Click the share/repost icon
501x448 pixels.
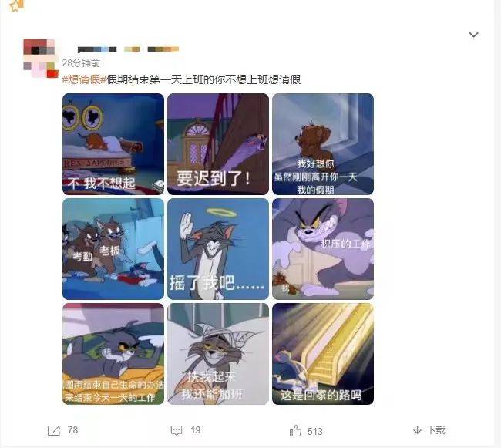(54, 430)
